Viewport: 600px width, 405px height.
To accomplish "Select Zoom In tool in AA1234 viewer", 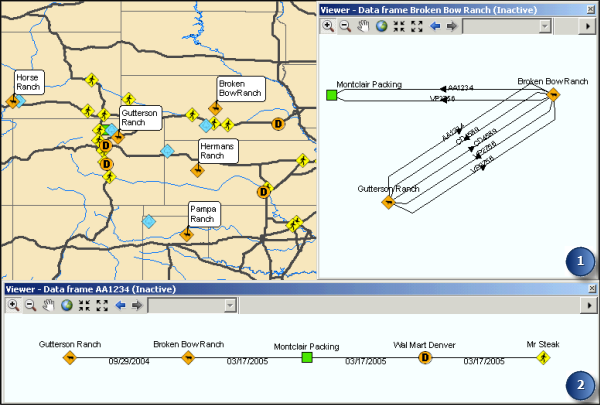I will [13, 305].
